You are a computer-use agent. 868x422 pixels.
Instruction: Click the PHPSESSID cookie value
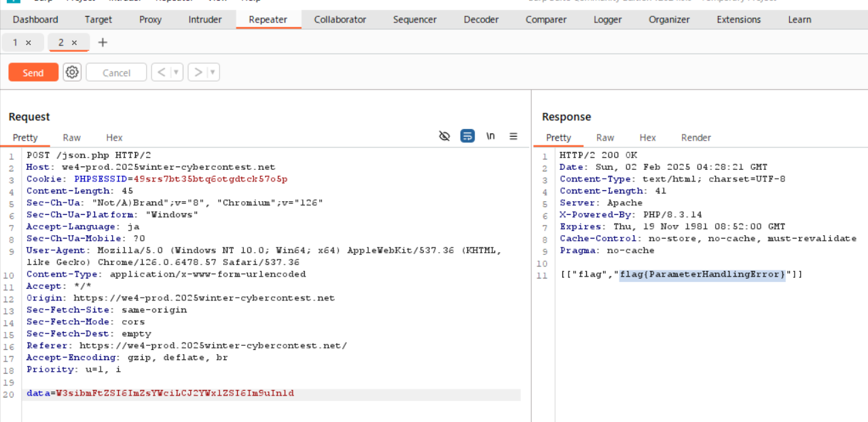click(x=211, y=179)
